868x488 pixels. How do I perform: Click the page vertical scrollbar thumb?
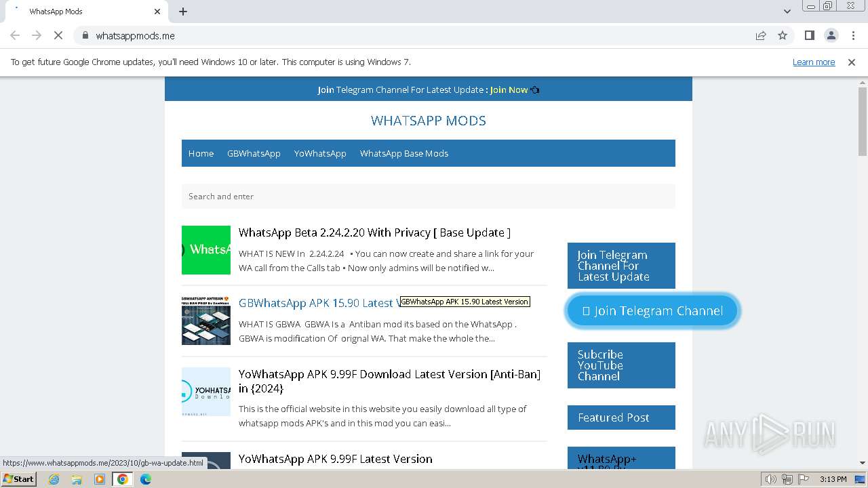863,122
